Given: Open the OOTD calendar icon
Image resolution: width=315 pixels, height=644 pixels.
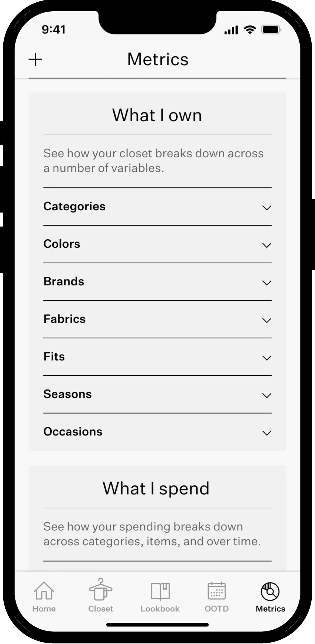Looking at the screenshot, I should 217,591.
